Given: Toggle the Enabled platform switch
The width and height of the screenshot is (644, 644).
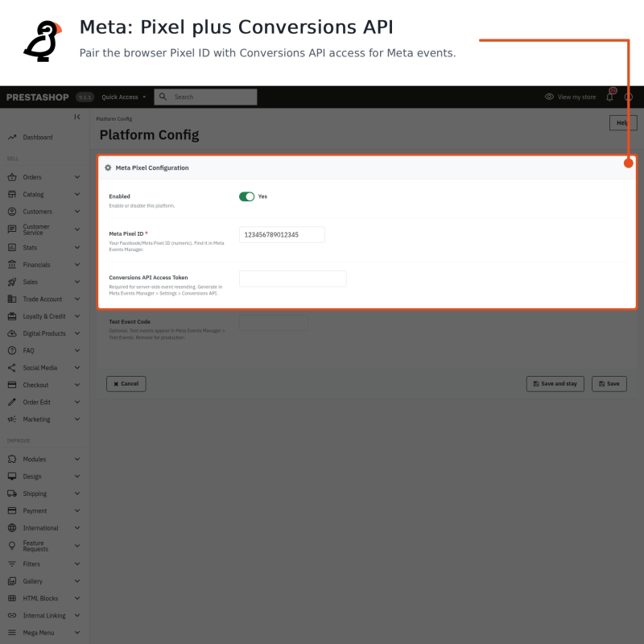Looking at the screenshot, I should [247, 196].
